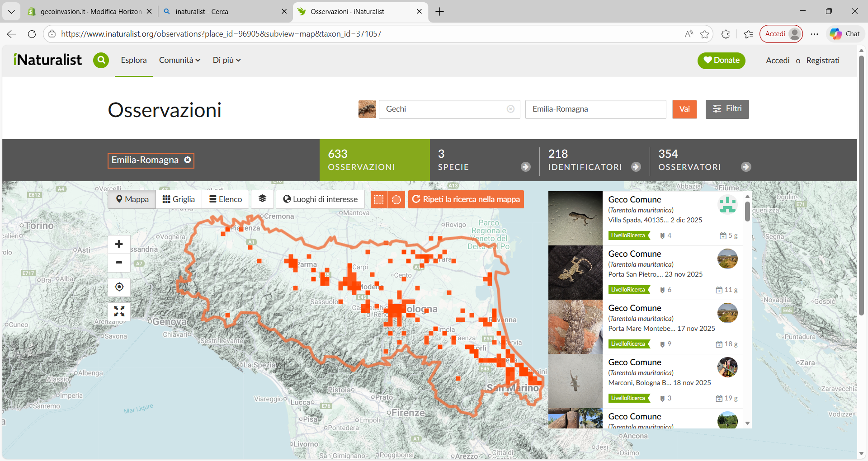Image resolution: width=868 pixels, height=461 pixels.
Task: Zoom in on the map
Action: pyautogui.click(x=119, y=244)
